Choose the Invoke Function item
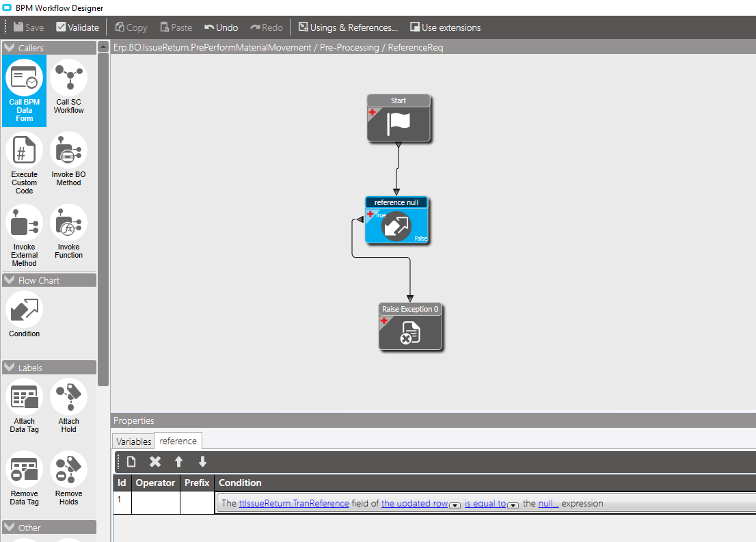Screen dimensions: 756x542 pos(68,232)
